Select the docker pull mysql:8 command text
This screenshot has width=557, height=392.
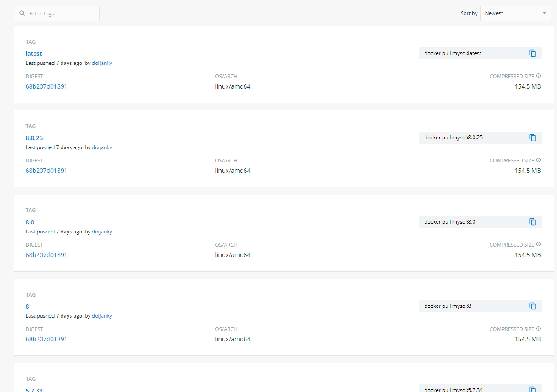(x=448, y=306)
